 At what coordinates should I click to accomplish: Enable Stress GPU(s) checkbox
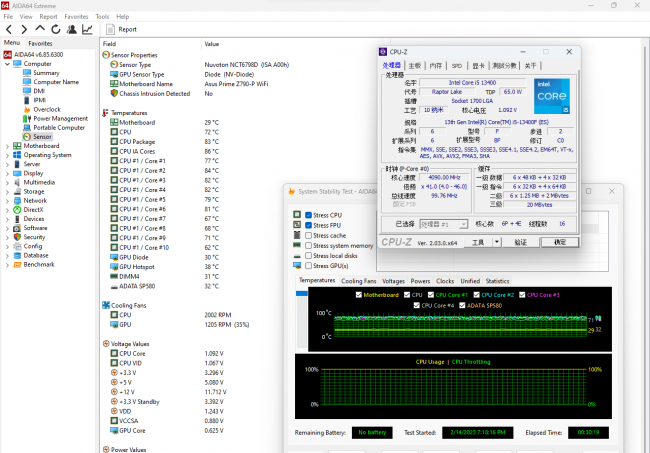[x=308, y=266]
